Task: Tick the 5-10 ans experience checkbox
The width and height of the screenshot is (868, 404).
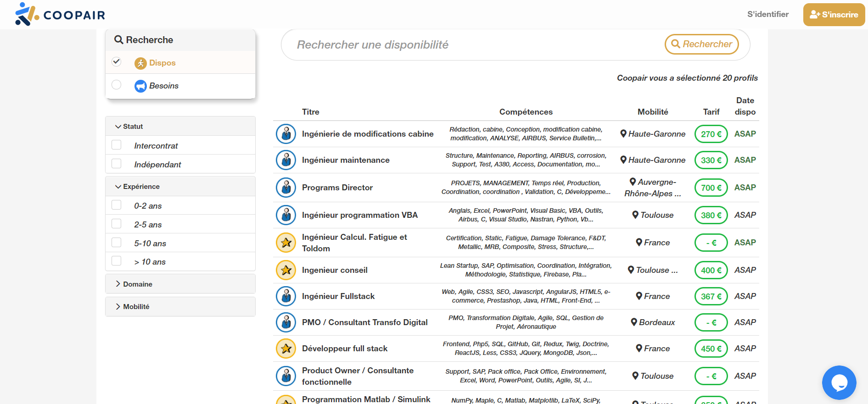Action: coord(117,243)
